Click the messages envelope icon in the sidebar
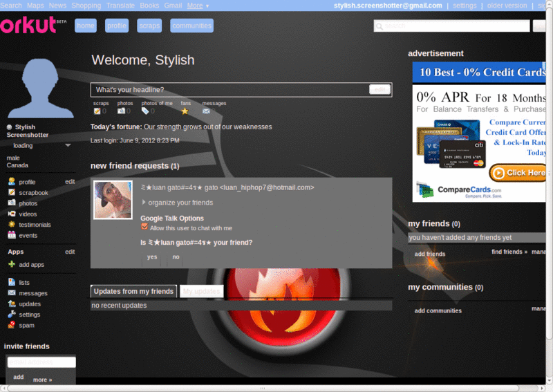This screenshot has width=553, height=392. tap(12, 293)
